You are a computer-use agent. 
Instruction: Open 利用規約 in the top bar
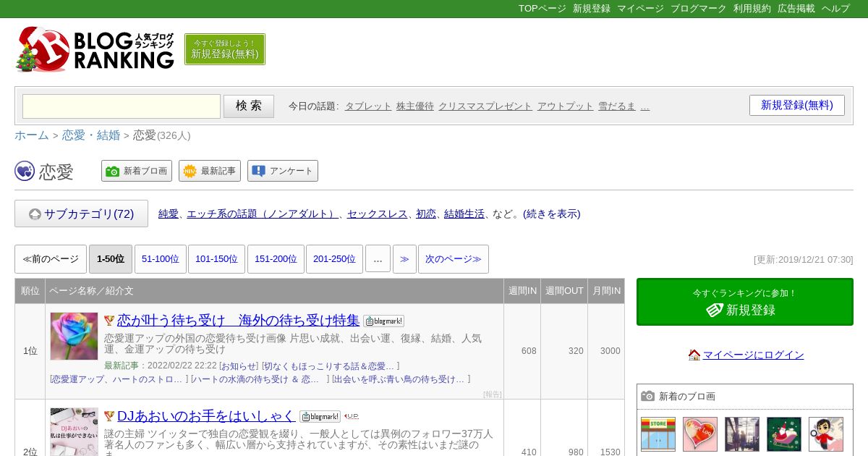tap(752, 9)
